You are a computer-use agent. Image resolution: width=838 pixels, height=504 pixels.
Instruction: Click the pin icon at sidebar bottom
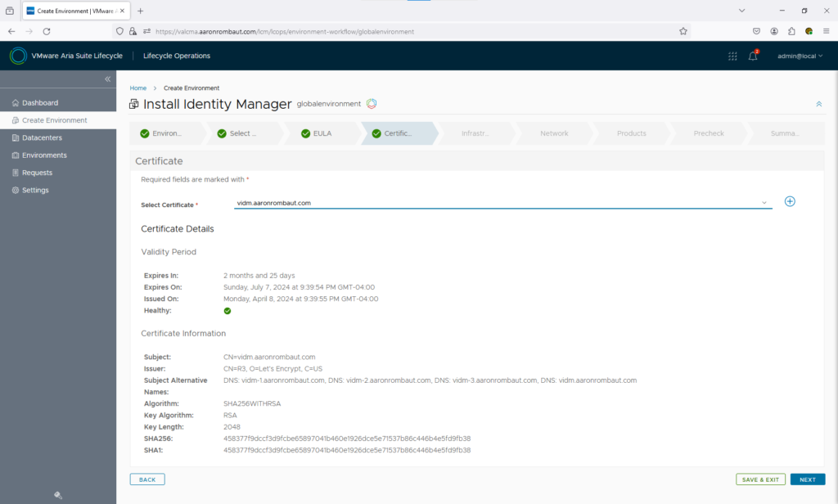click(58, 495)
